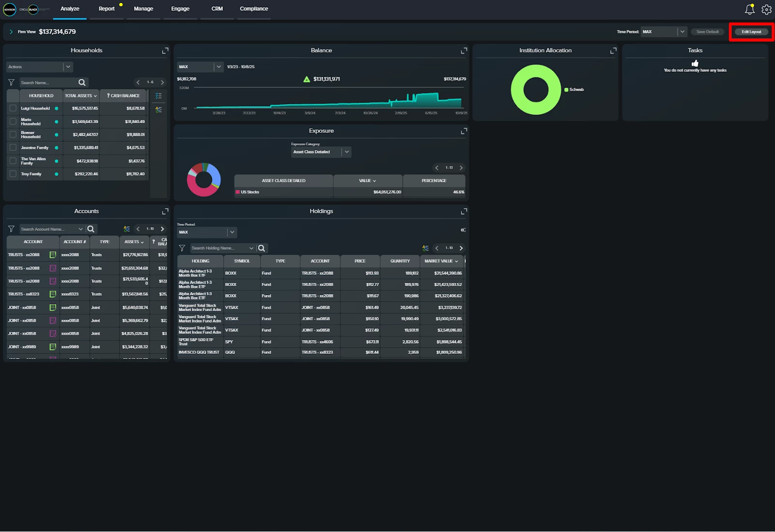Open the Households Actions dropdown
Screen dimensions: 775x532
39,67
